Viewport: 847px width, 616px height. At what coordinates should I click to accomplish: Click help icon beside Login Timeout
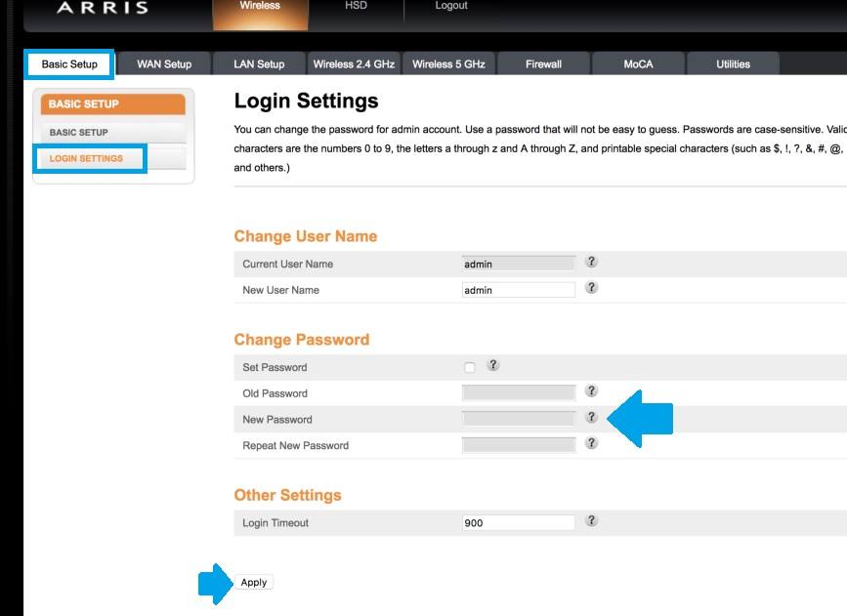coord(591,521)
